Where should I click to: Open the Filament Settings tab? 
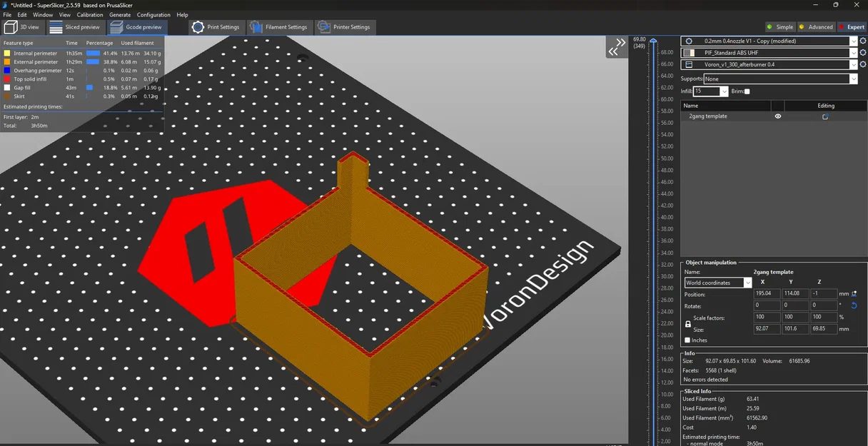(x=278, y=27)
